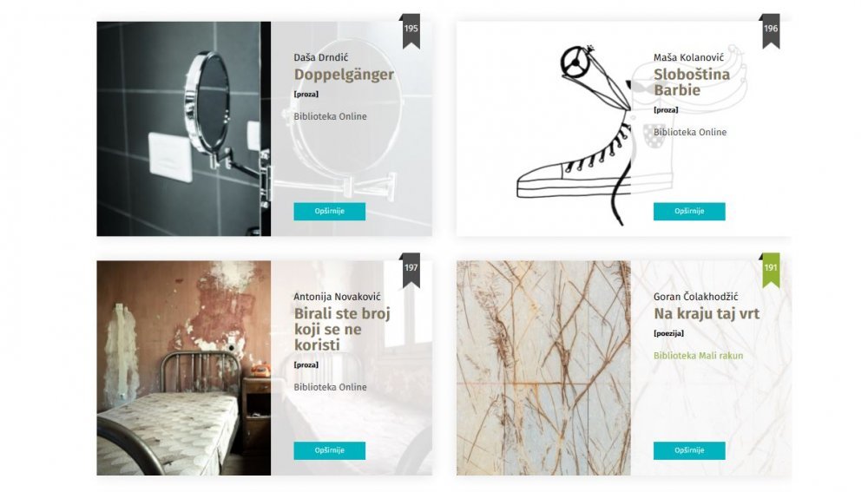
Task: Open Opširnije for Na kraju taj vrt
Action: coord(689,450)
